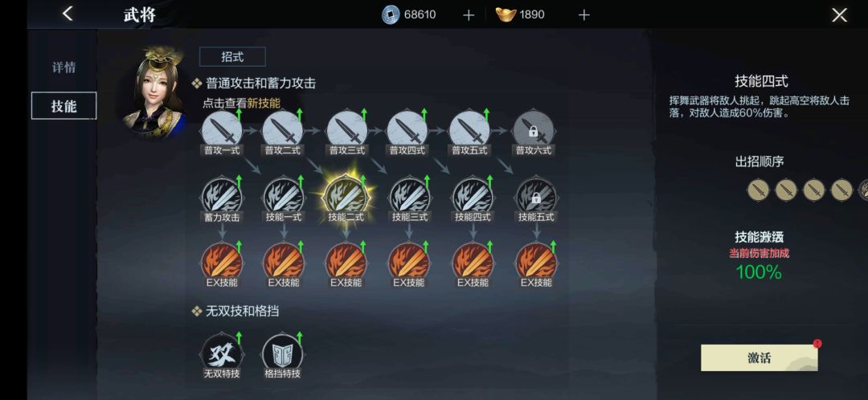Add coins with plus next to 68610
Screen dimensions: 868x400
(469, 15)
